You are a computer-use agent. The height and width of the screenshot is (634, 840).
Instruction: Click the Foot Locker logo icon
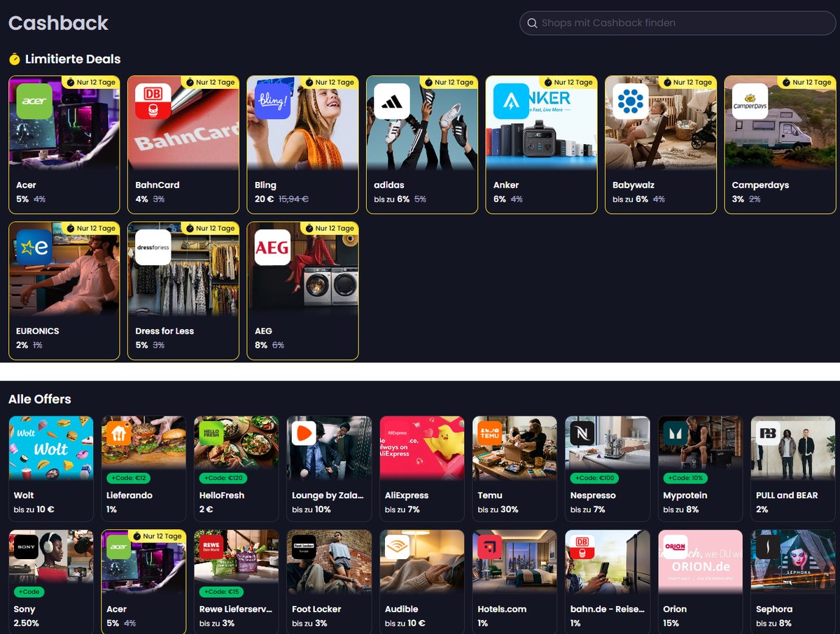pos(304,547)
